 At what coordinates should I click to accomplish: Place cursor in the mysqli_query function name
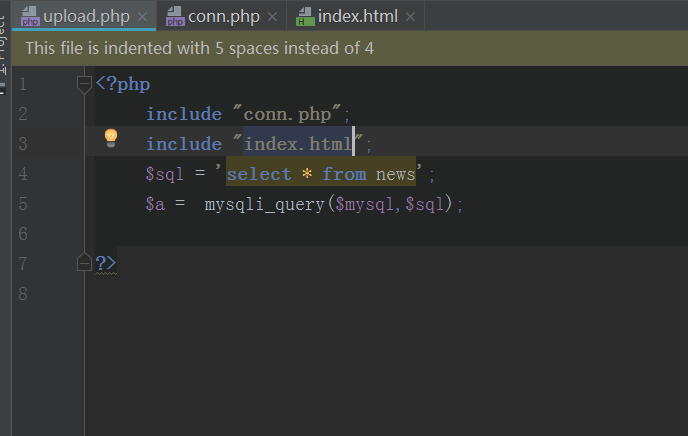264,204
